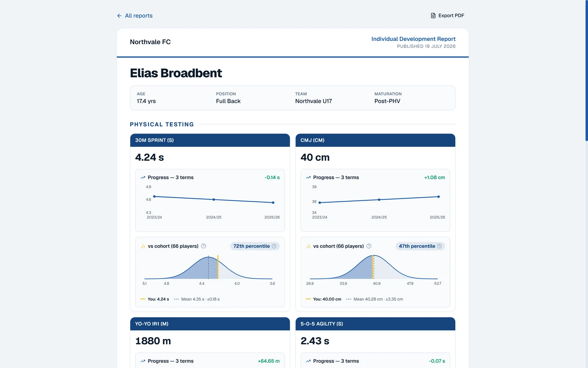The width and height of the screenshot is (588, 368).
Task: Click the page vertical scrollbar thumb
Action: [587, 70]
